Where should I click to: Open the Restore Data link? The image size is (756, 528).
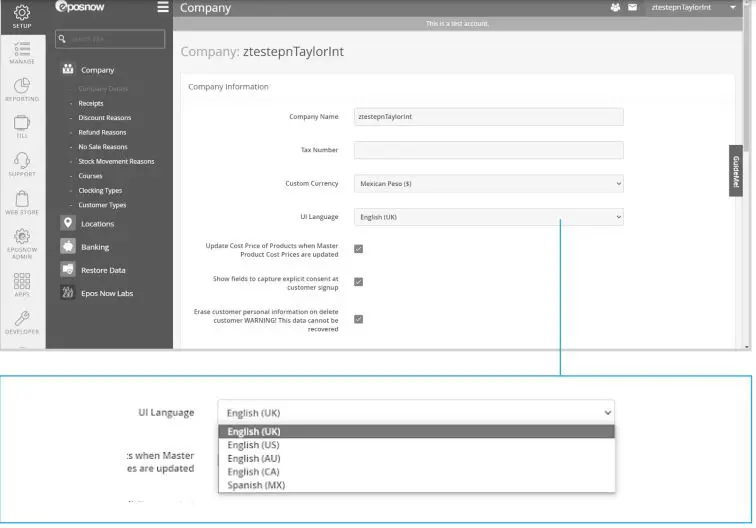click(x=103, y=270)
